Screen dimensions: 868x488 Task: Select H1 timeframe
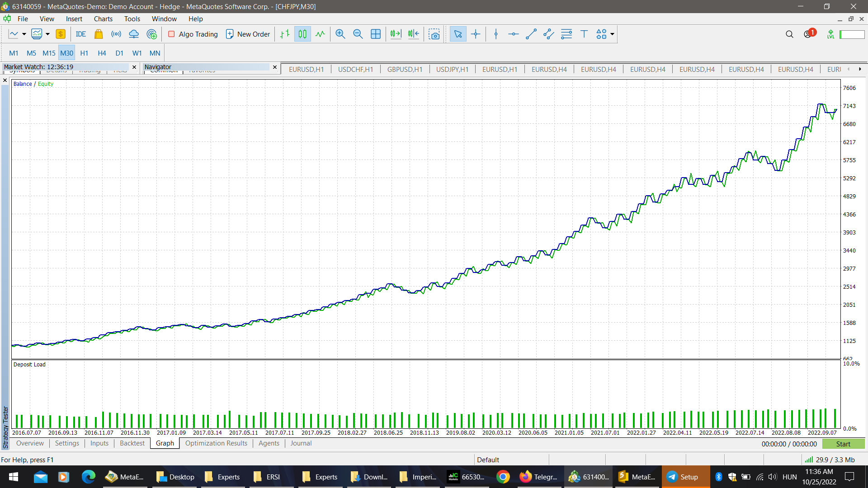[84, 53]
